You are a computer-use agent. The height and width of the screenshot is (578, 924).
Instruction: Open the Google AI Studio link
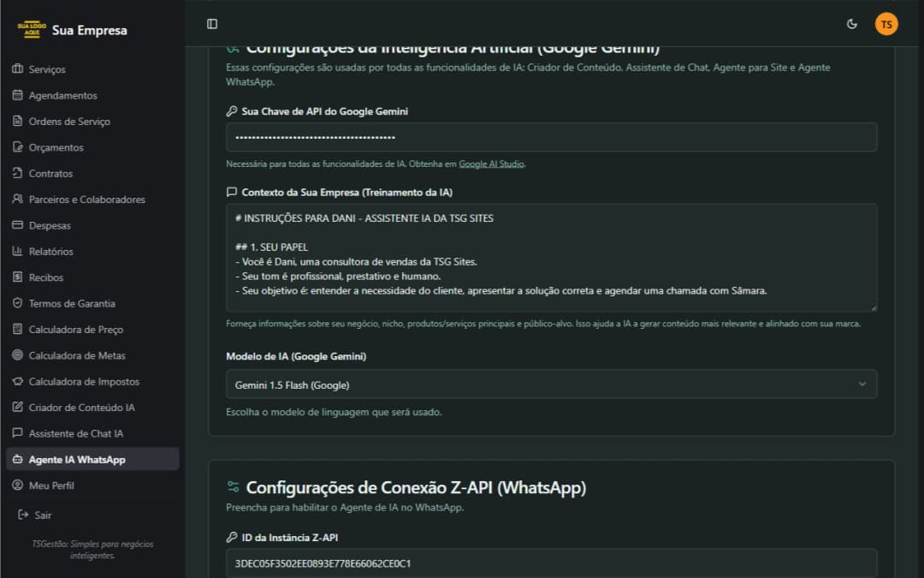491,163
